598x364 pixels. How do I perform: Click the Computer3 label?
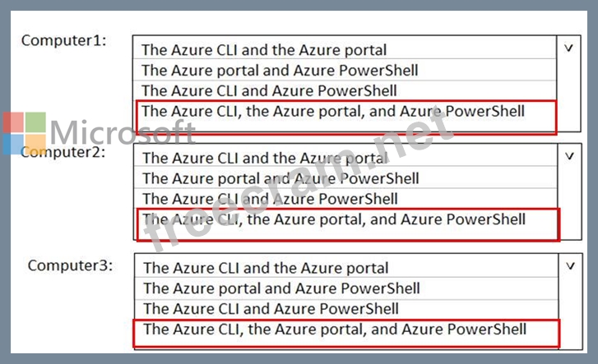point(70,265)
